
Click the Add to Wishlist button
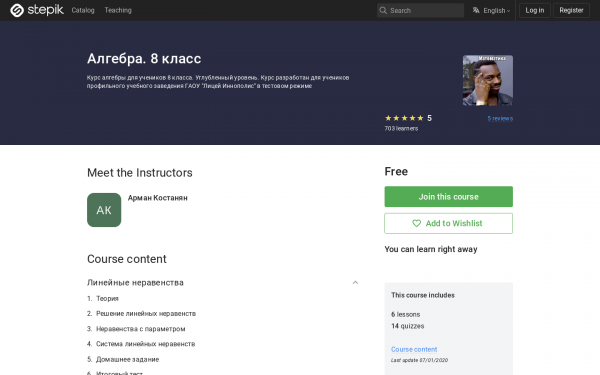tap(448, 223)
